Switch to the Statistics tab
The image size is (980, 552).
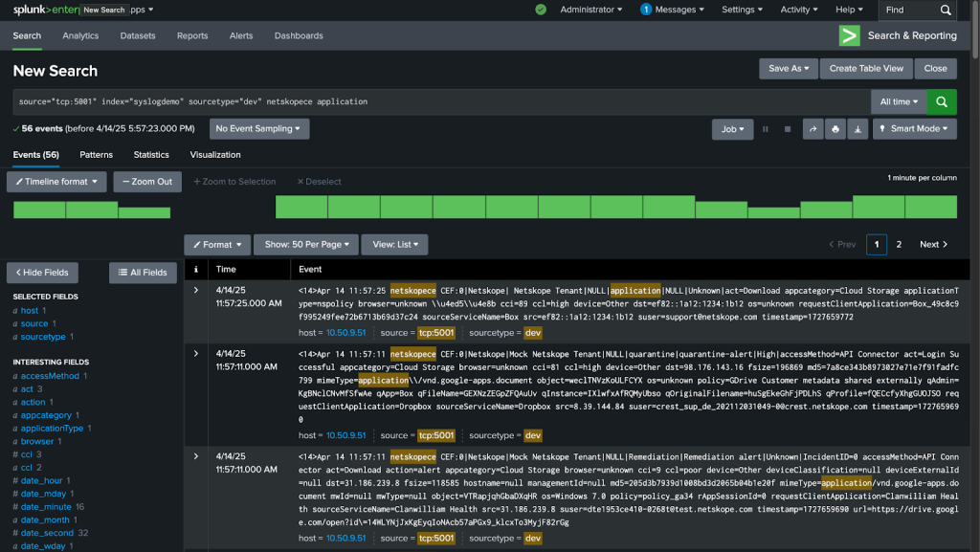click(151, 155)
